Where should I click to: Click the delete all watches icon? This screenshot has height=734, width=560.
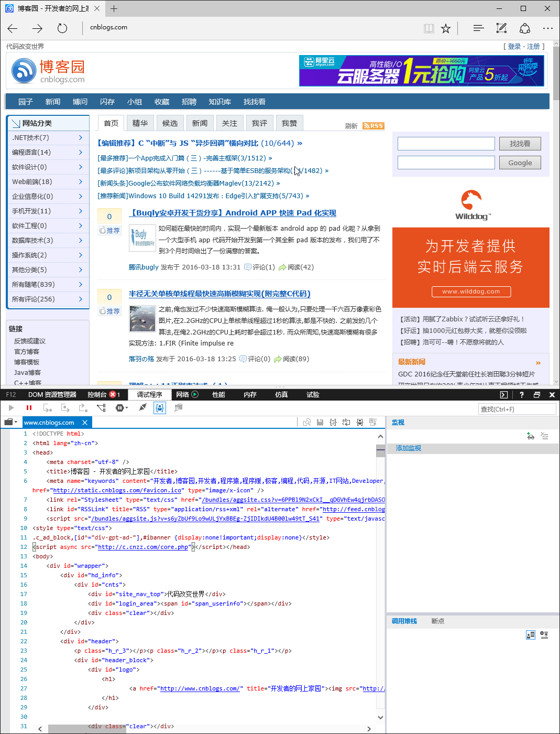545,436
